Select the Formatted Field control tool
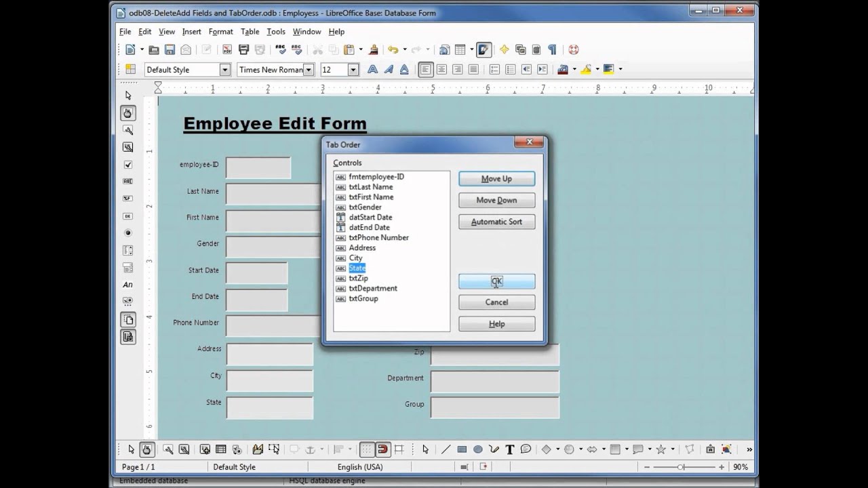This screenshot has width=868, height=488. 127,199
